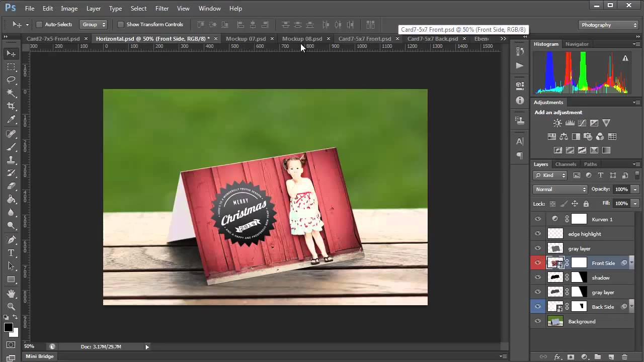Viewport: 644px width, 362px height.
Task: Open the layer filter Kind dropdown
Action: click(x=550, y=175)
